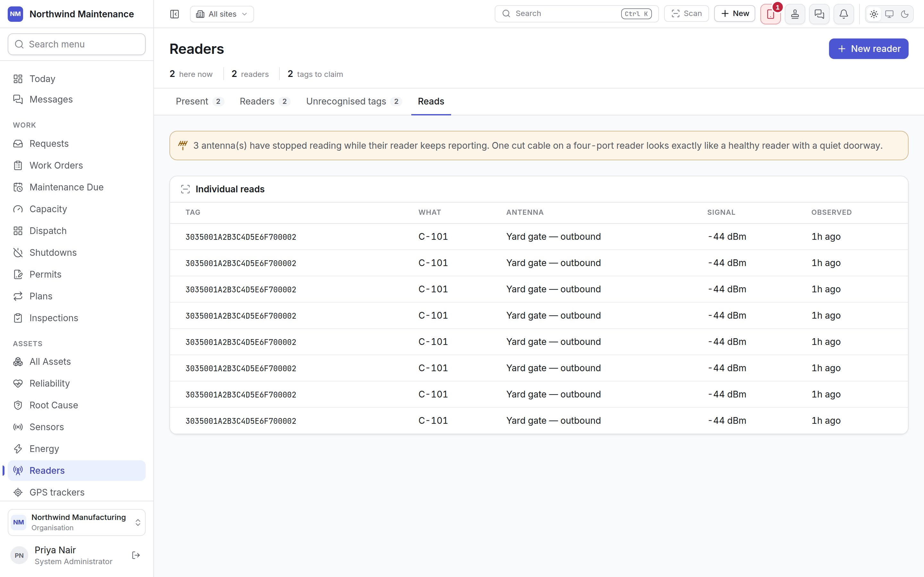Expand Northwind Manufacturing organisation switcher
The width and height of the screenshot is (924, 577).
(76, 523)
